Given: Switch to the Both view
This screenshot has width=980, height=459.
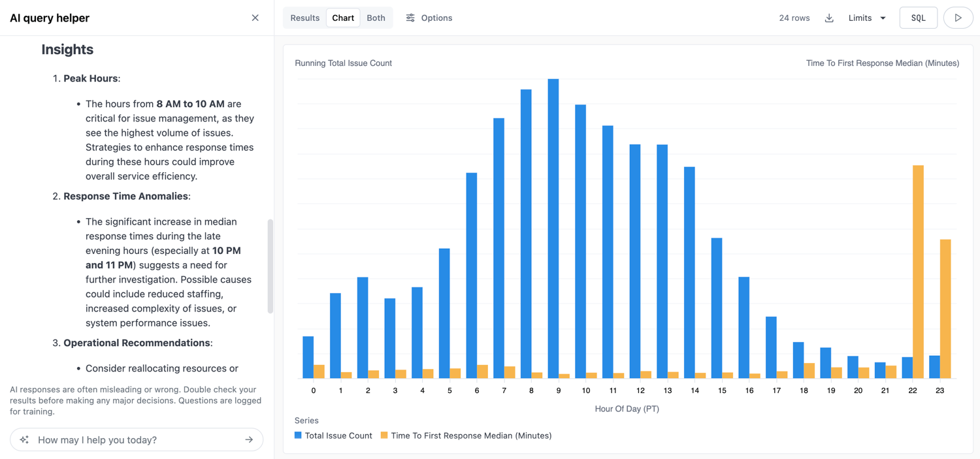Looking at the screenshot, I should [x=376, y=18].
